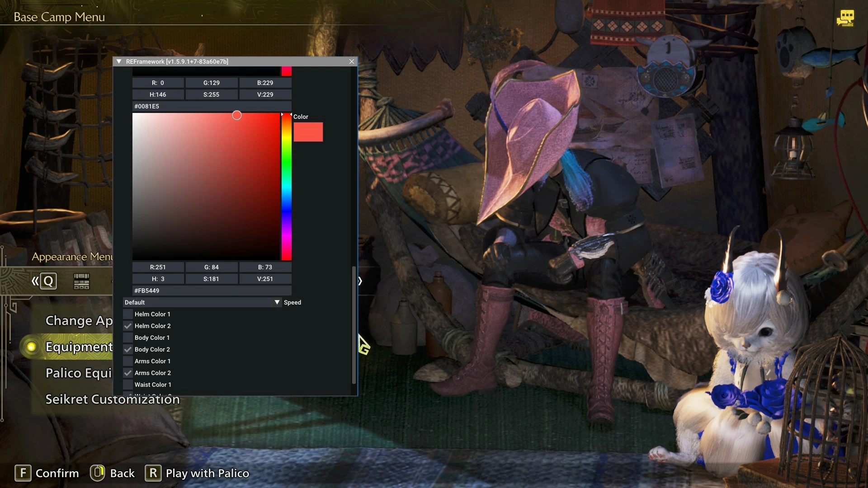Select the Change Appearance menu item

pyautogui.click(x=79, y=321)
